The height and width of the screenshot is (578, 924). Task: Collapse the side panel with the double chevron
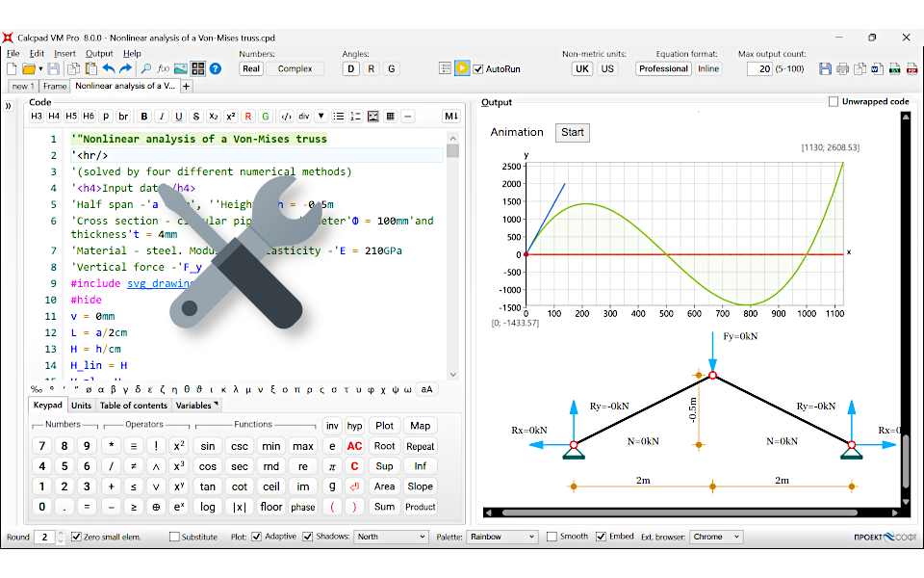tap(9, 106)
